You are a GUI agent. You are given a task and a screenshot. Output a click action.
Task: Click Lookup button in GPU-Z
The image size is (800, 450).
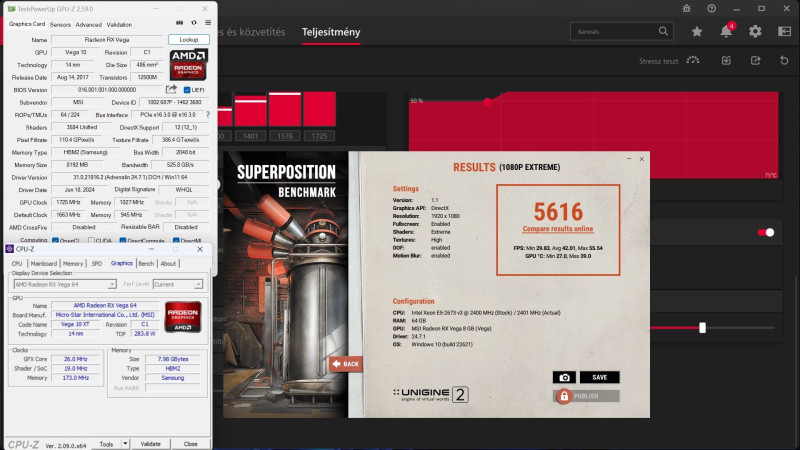click(188, 39)
